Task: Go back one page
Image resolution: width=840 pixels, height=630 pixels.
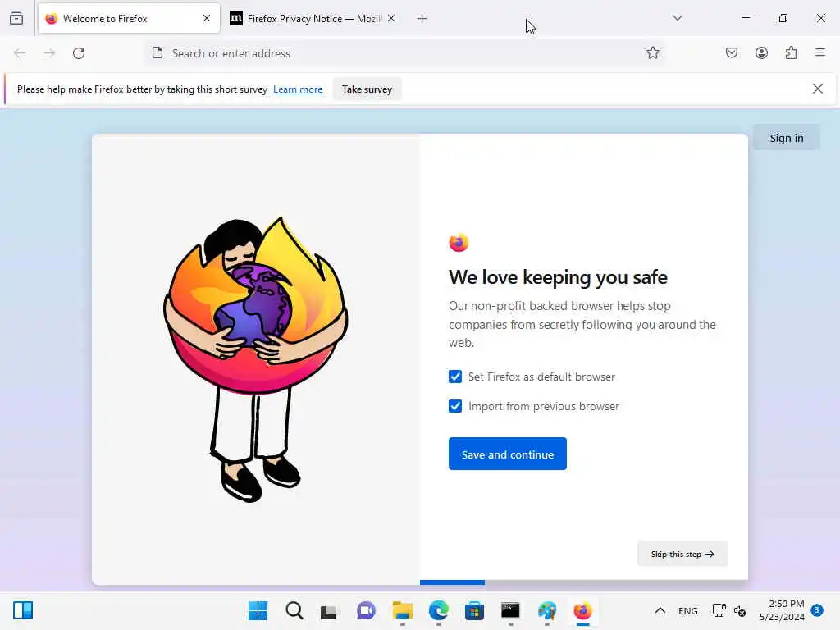Action: [20, 53]
